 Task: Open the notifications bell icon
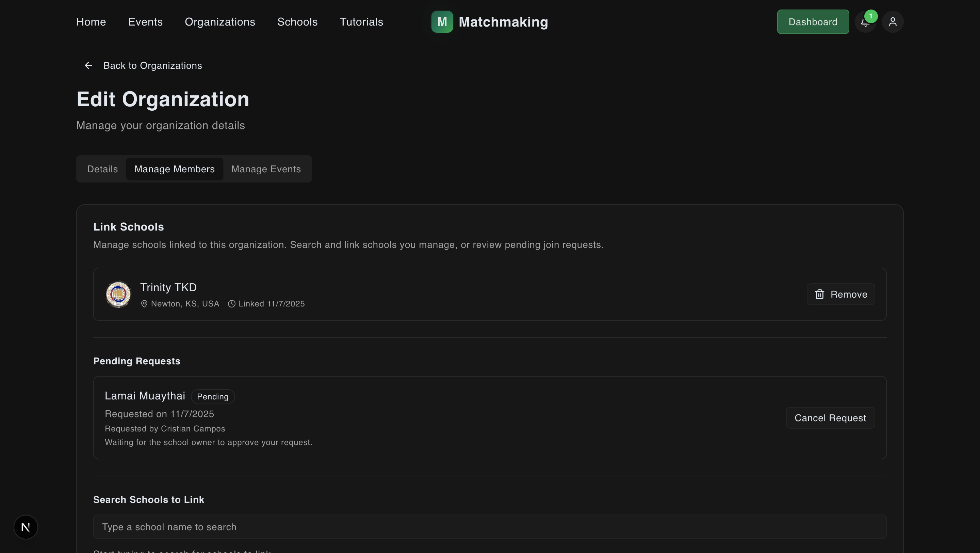865,22
